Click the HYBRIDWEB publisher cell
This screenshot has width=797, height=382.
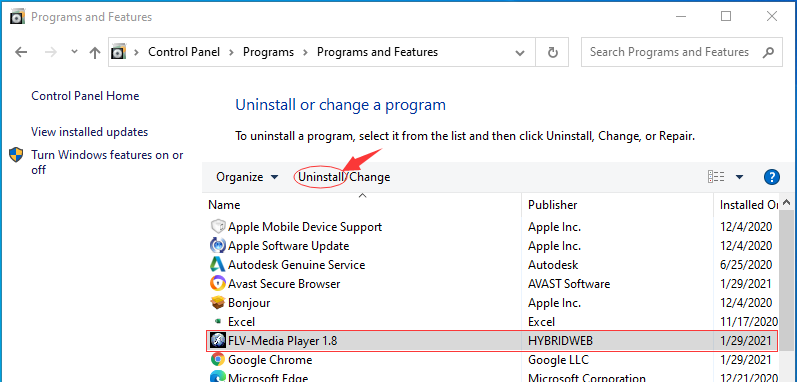click(x=561, y=341)
